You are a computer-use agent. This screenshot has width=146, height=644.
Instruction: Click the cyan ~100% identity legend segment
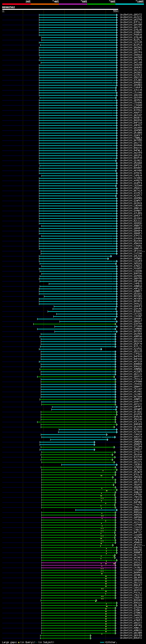click(130, 4)
